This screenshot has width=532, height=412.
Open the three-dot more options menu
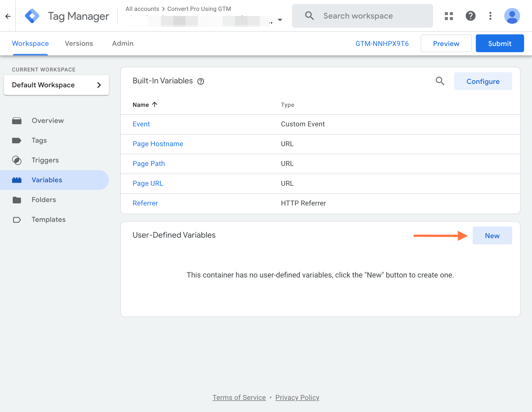click(490, 16)
